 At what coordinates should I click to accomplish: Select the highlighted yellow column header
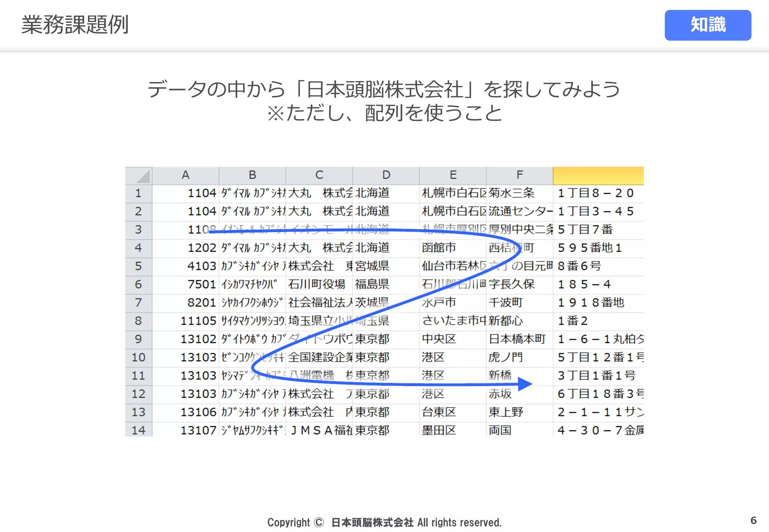click(599, 176)
